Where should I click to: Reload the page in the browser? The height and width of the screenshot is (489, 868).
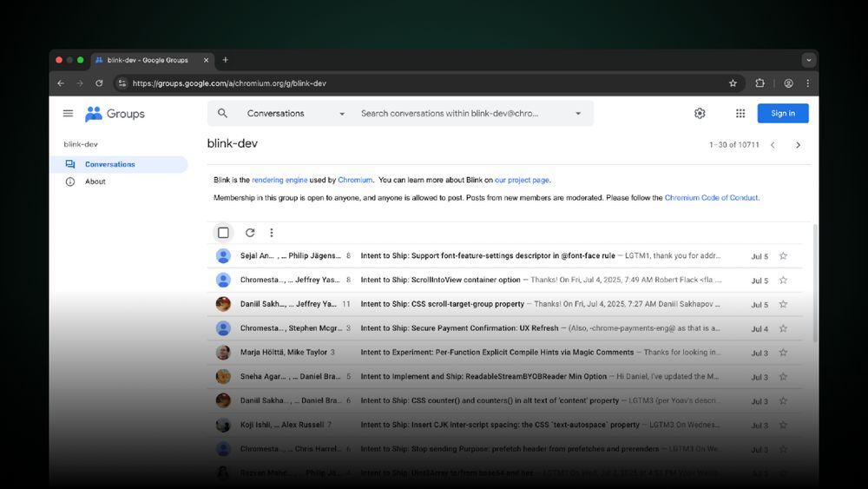point(99,83)
